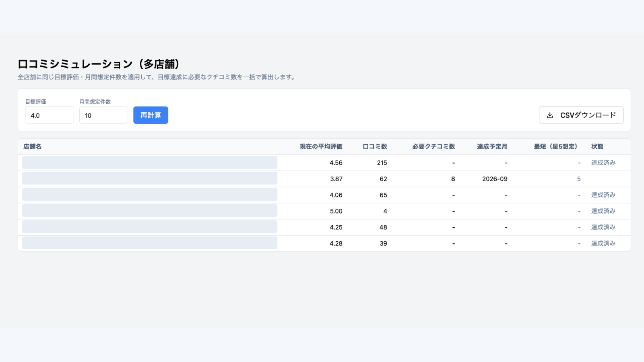Click the required reviews value 8
Image resolution: width=644 pixels, height=362 pixels.
click(x=453, y=179)
